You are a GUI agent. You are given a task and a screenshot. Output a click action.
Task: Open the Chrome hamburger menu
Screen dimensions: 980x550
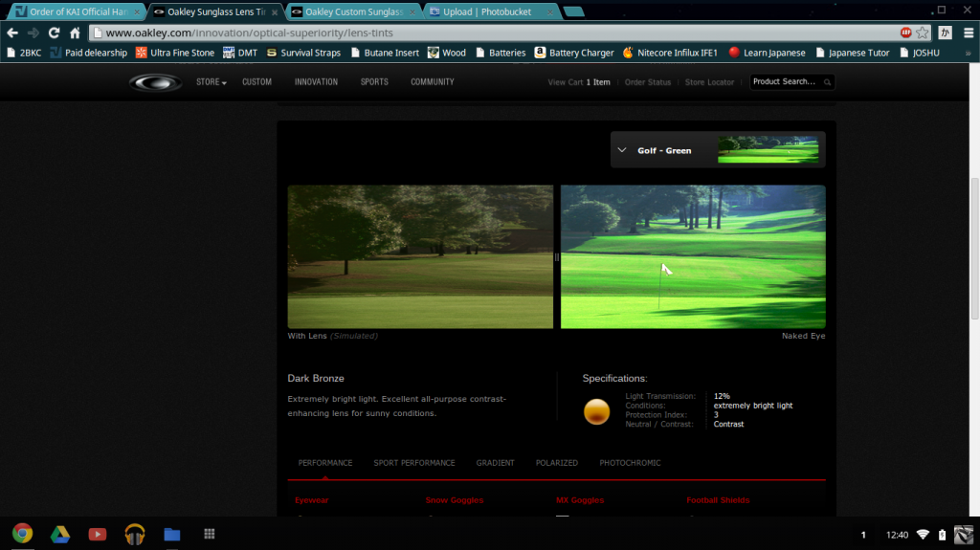coord(969,33)
